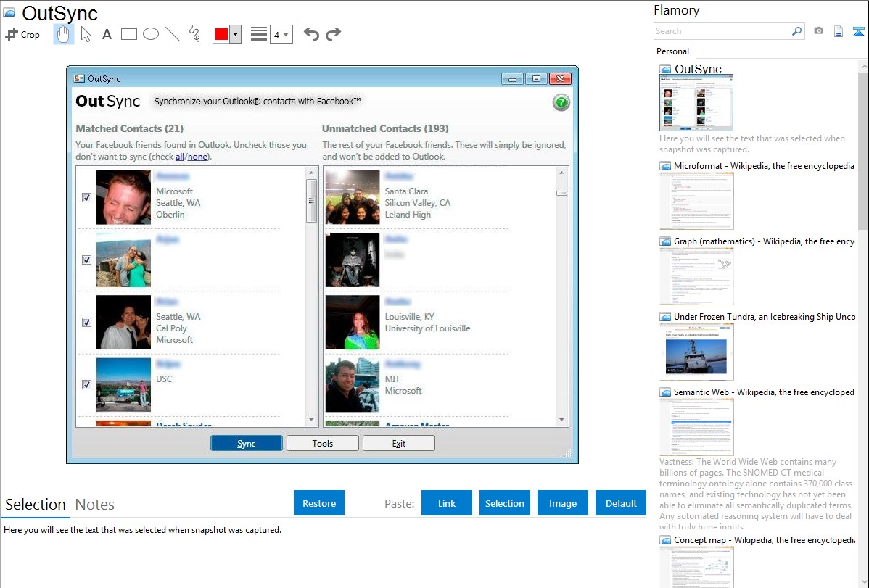Click the icon beside the Microformat snapshot title
This screenshot has width=869, height=588.
click(665, 166)
